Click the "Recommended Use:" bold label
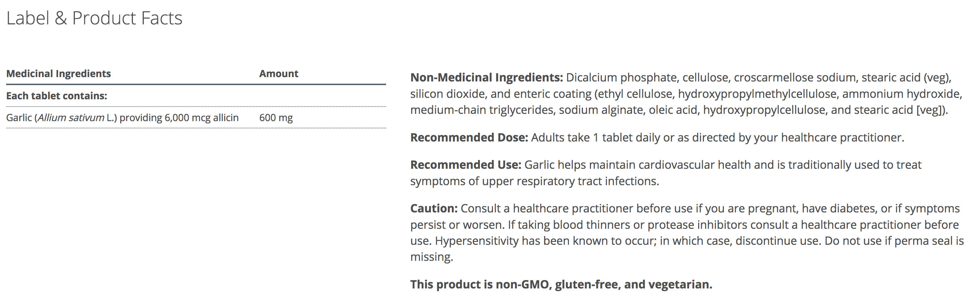The height and width of the screenshot is (299, 980). click(x=466, y=165)
